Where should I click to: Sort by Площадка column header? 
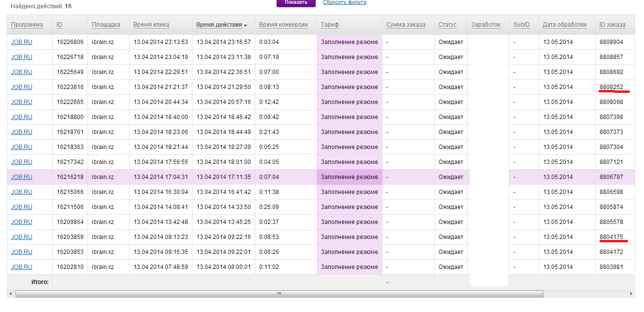pyautogui.click(x=106, y=25)
